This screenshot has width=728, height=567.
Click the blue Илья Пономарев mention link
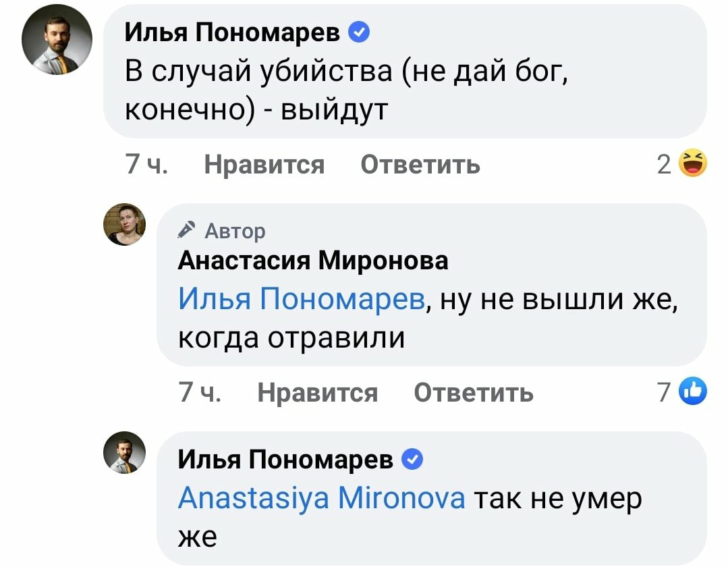point(302,297)
